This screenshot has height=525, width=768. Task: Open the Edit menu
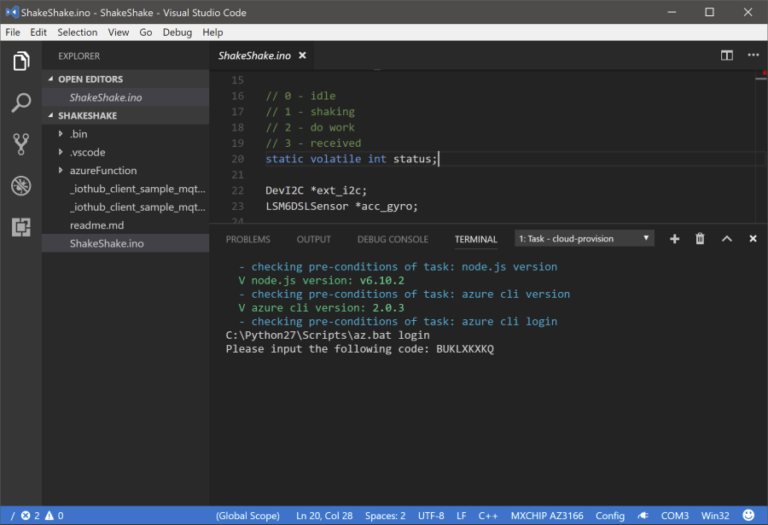click(x=38, y=32)
